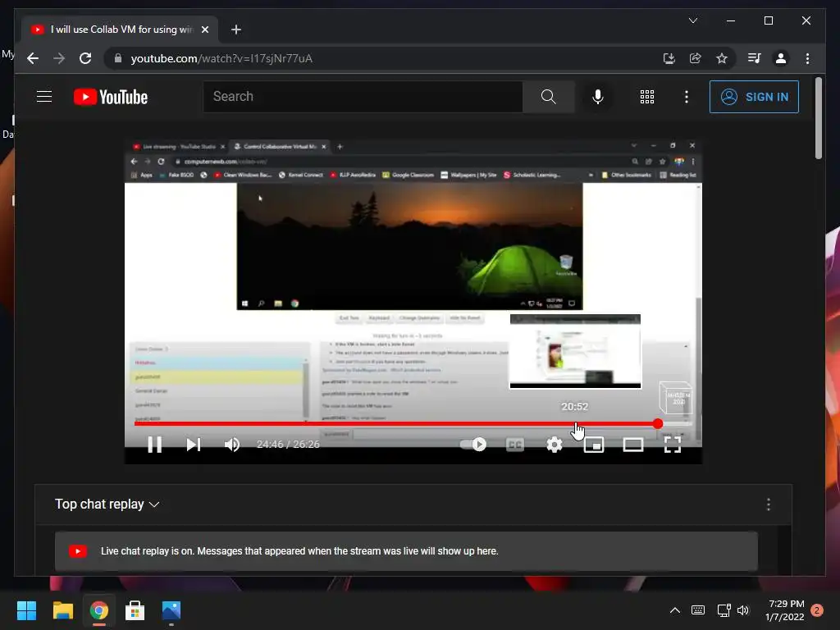Go to the YouTube home logo
The image size is (840, 630).
click(111, 97)
